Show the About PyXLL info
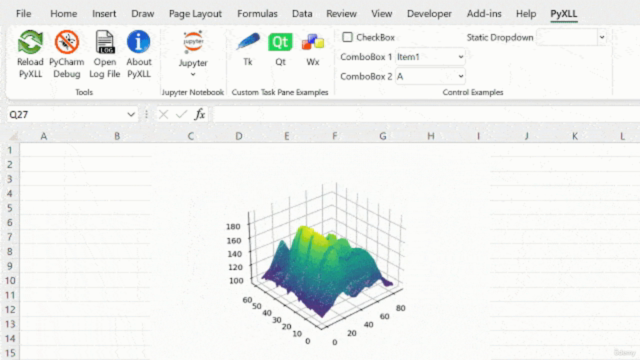The width and height of the screenshot is (640, 360). (139, 54)
